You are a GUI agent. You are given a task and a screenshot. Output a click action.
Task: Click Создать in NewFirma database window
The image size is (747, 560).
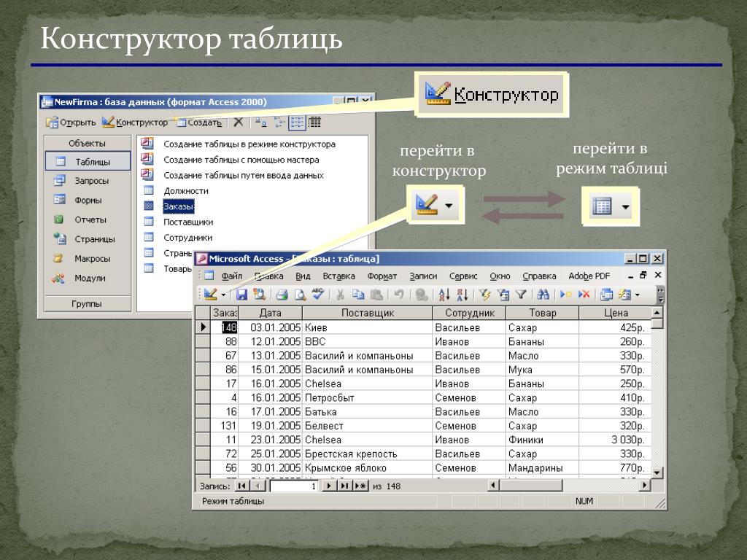tap(199, 122)
